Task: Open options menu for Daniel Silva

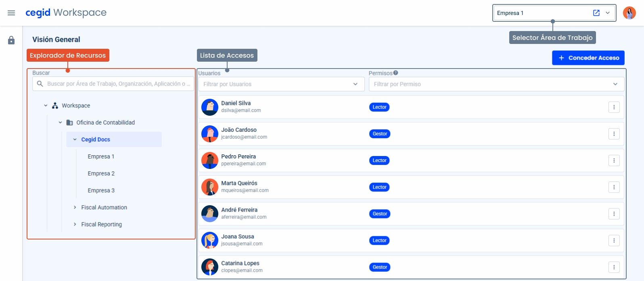Action: pos(614,107)
